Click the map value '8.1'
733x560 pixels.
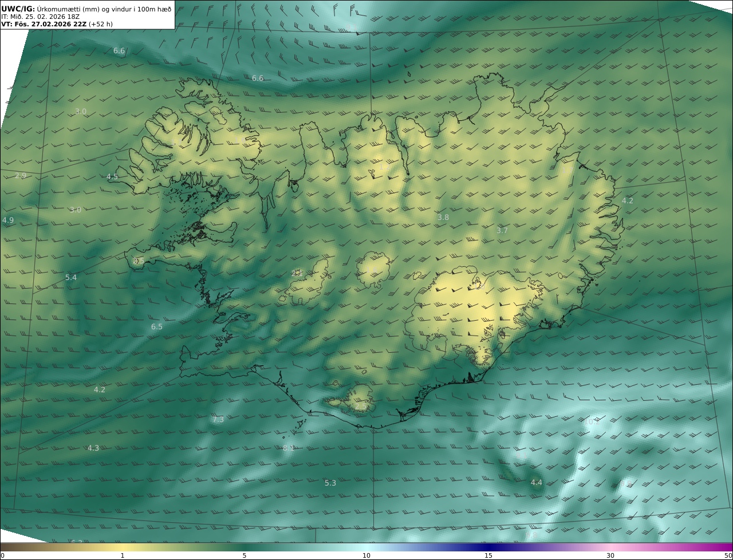289,448
